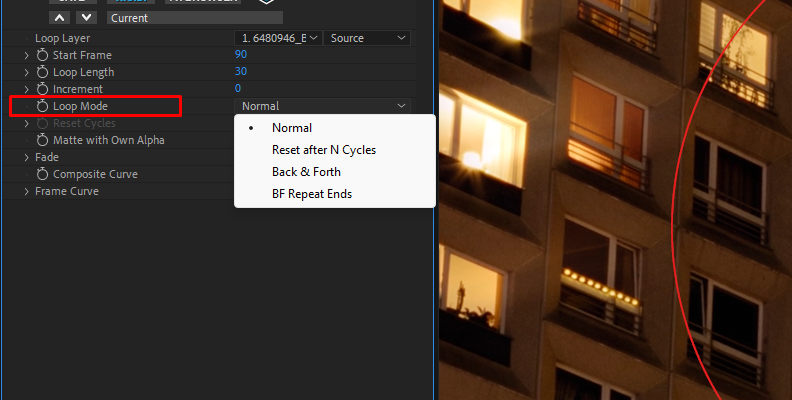Expand the Fade group
Image resolution: width=792 pixels, height=400 pixels.
(27, 158)
